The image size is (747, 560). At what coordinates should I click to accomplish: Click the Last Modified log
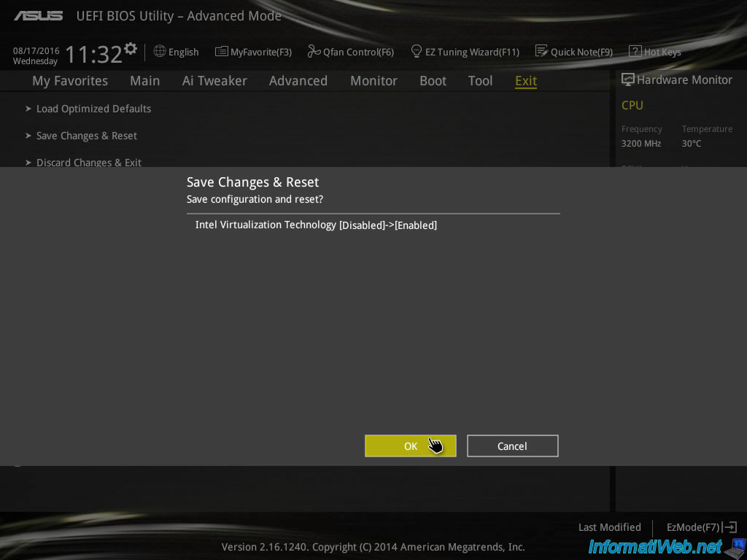click(x=609, y=527)
